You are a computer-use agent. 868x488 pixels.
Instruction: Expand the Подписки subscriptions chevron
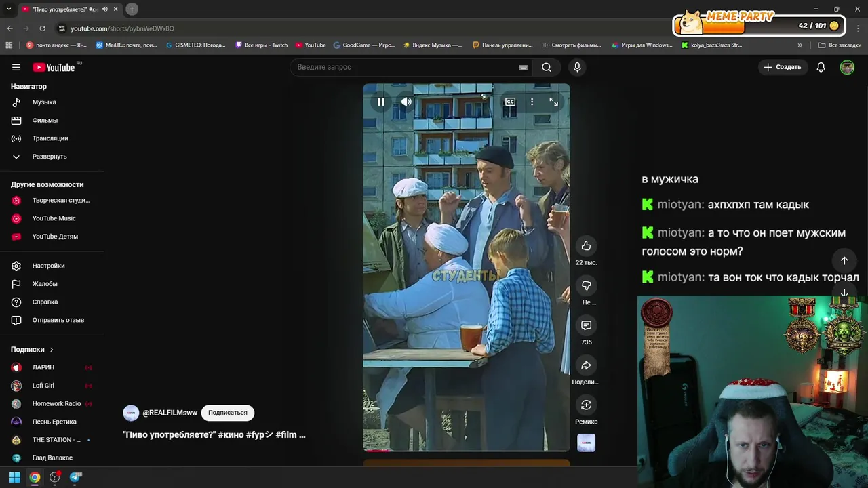[x=51, y=350]
